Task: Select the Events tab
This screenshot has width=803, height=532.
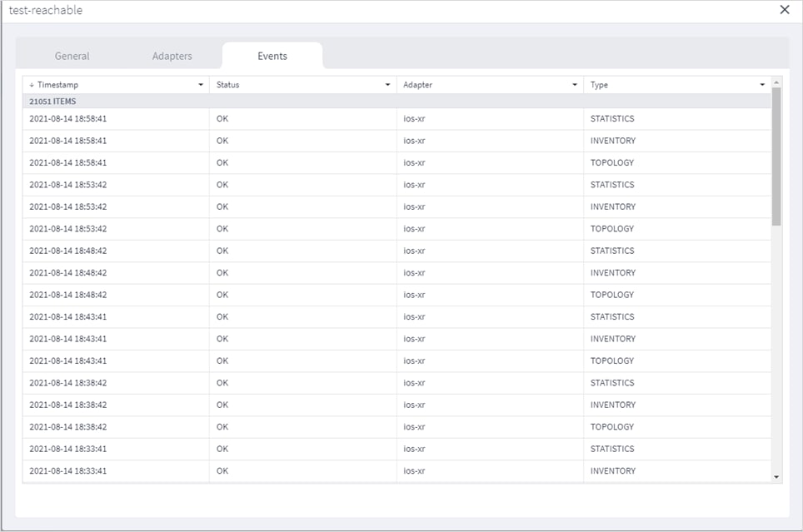Action: click(272, 56)
